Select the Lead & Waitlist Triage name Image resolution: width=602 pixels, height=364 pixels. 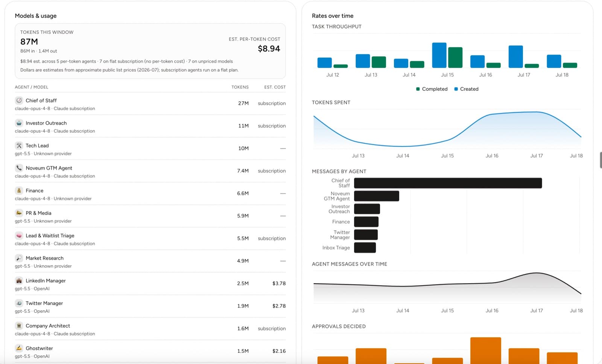pos(50,235)
